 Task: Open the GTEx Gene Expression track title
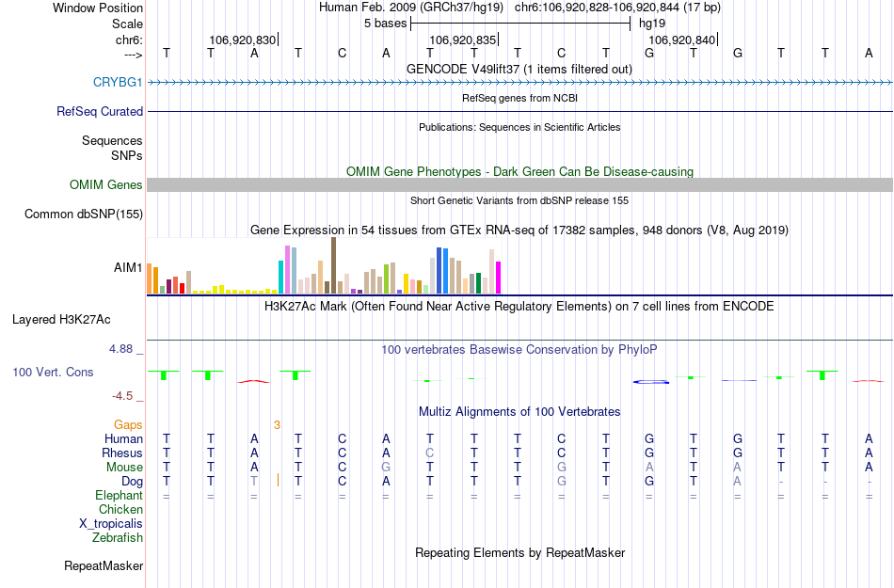pos(519,230)
